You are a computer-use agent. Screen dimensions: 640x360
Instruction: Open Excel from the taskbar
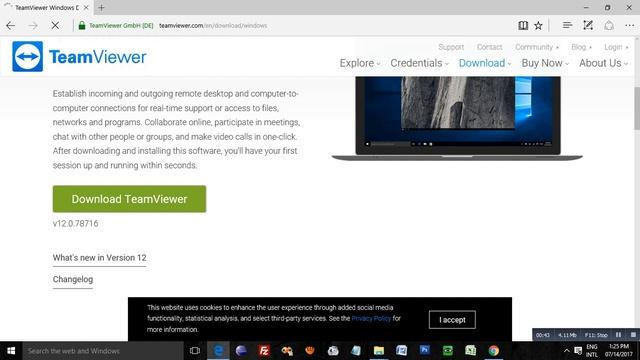pos(470,351)
